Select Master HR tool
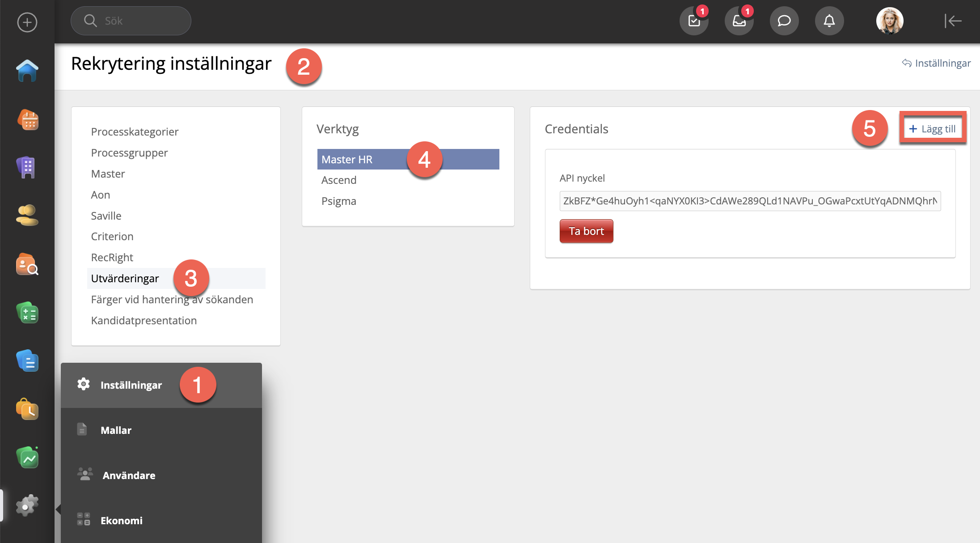The height and width of the screenshot is (543, 980). pyautogui.click(x=408, y=159)
